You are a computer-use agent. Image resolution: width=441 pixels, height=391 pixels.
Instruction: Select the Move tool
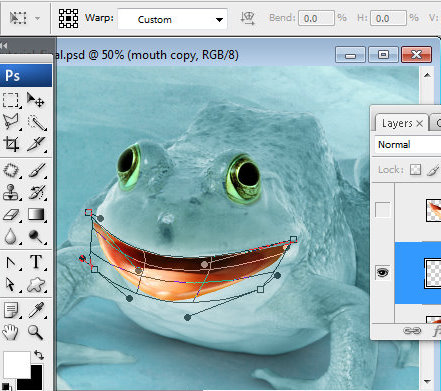(x=35, y=100)
